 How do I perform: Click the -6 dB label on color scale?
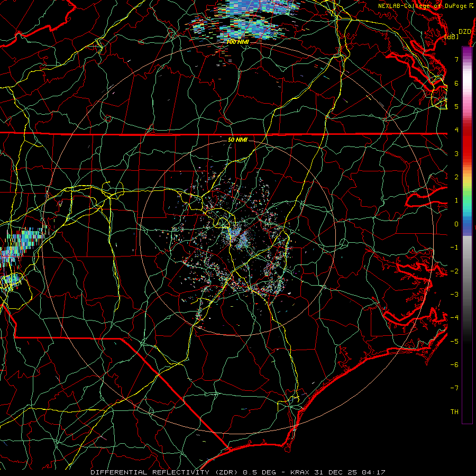tap(454, 365)
